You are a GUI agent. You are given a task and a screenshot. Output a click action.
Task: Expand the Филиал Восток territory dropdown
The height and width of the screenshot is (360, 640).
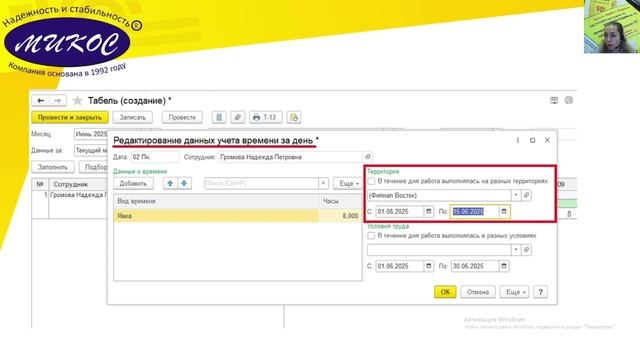516,196
